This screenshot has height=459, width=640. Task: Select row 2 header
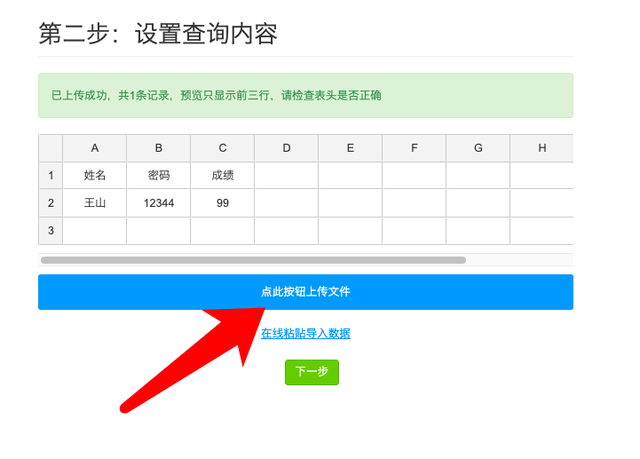coord(51,203)
